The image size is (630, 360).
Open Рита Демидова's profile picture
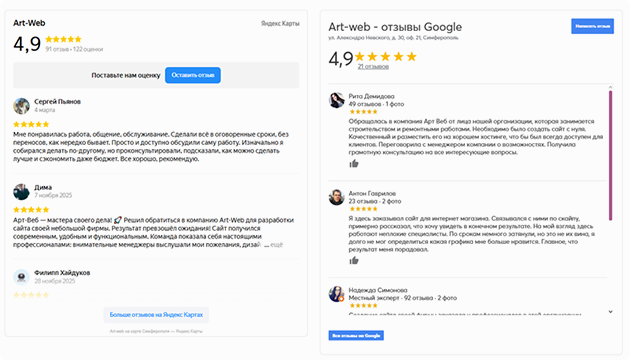click(x=337, y=100)
